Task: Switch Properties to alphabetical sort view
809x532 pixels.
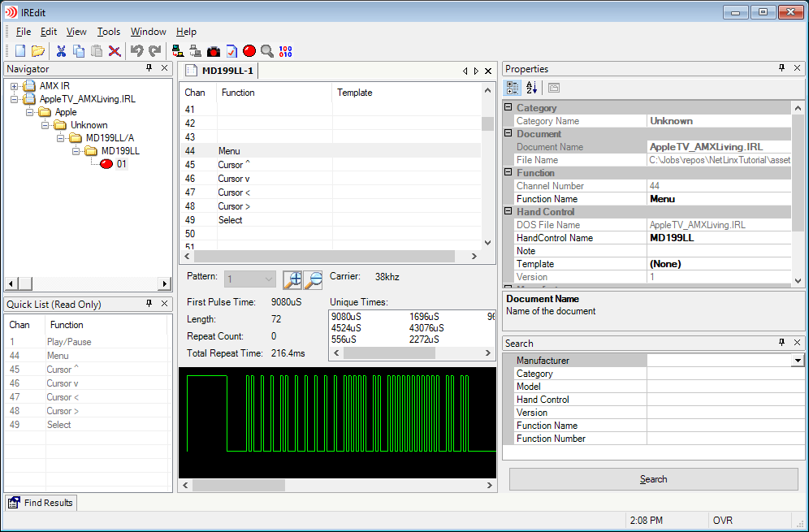Action: click(x=531, y=88)
